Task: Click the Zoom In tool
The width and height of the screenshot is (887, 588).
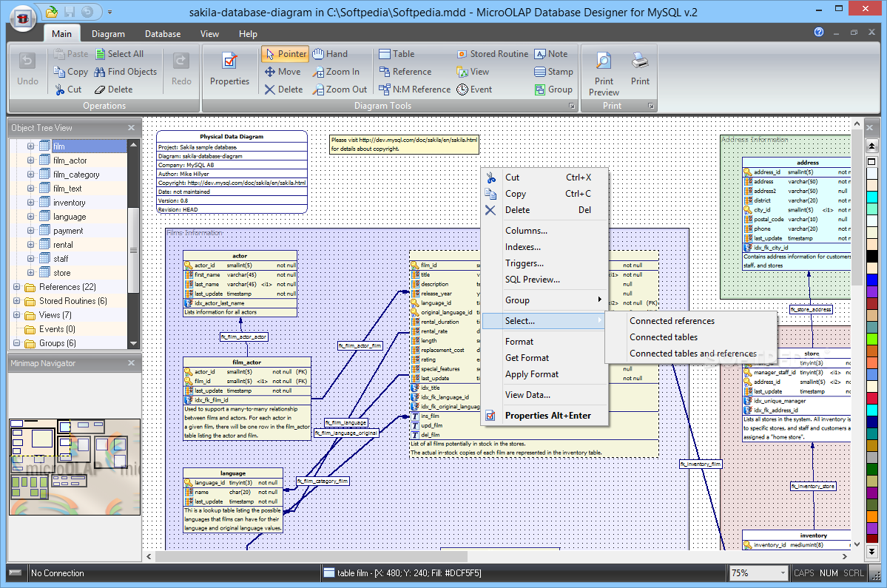Action: pos(336,72)
